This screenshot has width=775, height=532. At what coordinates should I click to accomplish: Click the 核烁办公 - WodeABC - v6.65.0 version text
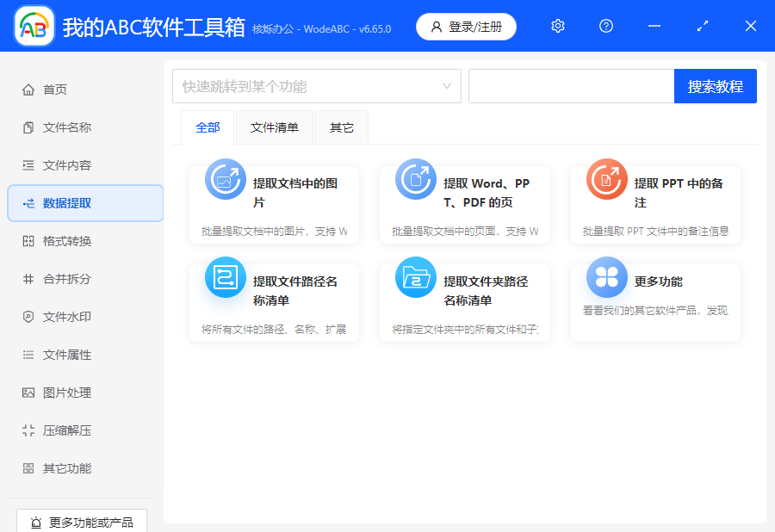point(321,29)
